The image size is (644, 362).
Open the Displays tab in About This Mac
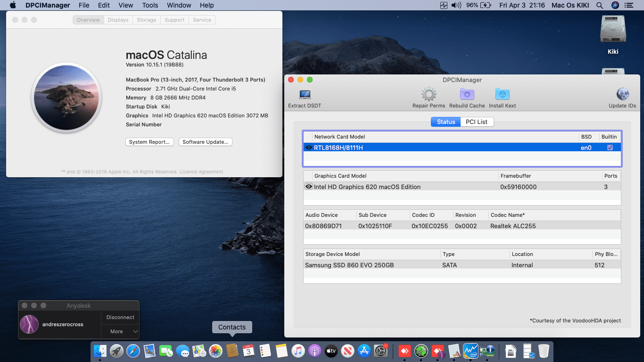point(118,20)
